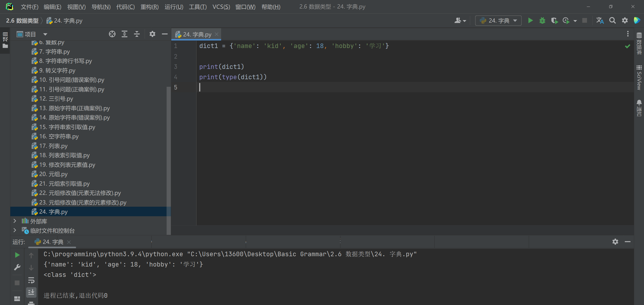Open the 工具(T) menu
Image resolution: width=644 pixels, height=305 pixels.
point(198,7)
